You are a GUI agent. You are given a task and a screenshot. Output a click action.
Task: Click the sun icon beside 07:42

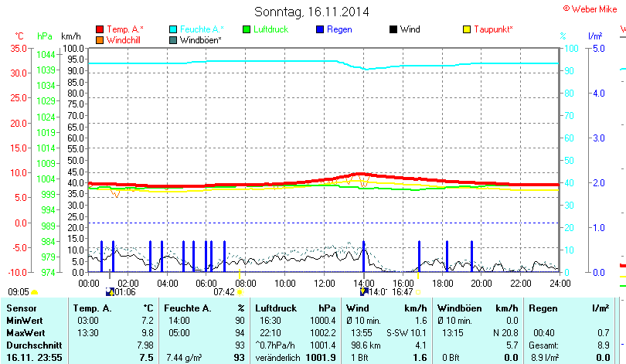click(240, 292)
